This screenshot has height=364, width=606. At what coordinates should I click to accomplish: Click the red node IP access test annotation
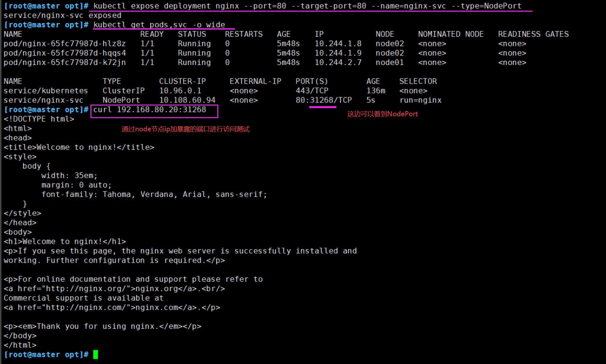(186, 129)
